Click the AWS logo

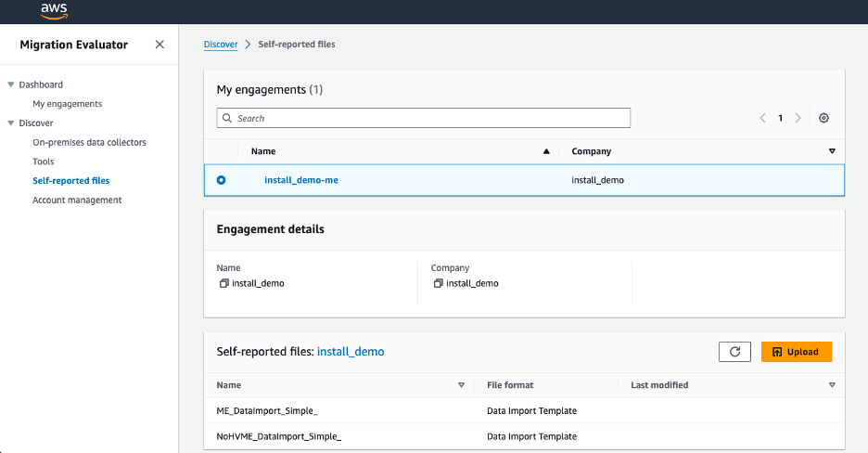tap(54, 11)
